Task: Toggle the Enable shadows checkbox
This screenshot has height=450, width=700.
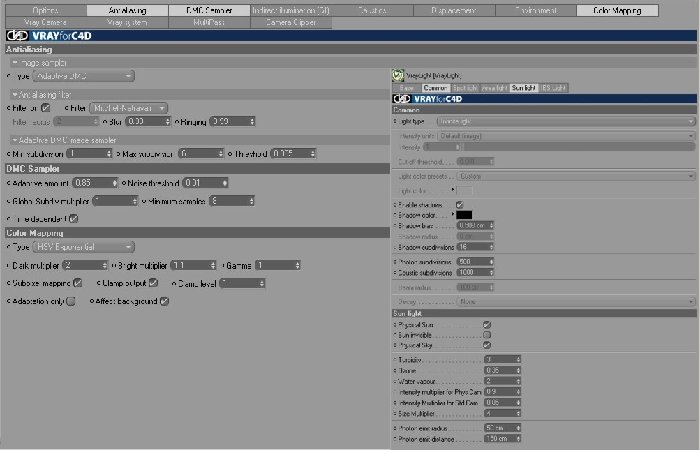Action: pos(459,205)
